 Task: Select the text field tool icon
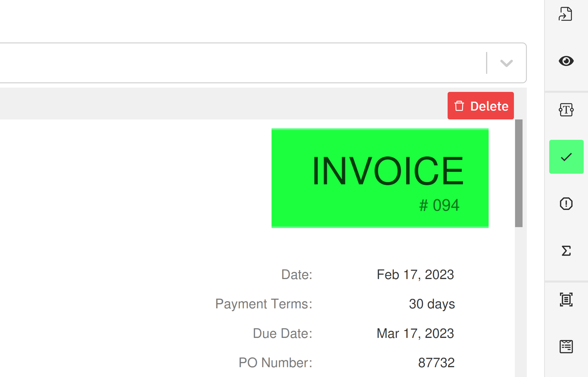coord(566,110)
